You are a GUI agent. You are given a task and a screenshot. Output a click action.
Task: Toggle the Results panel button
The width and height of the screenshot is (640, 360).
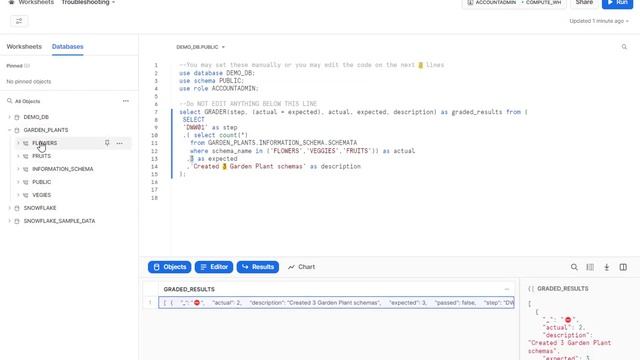click(x=258, y=267)
